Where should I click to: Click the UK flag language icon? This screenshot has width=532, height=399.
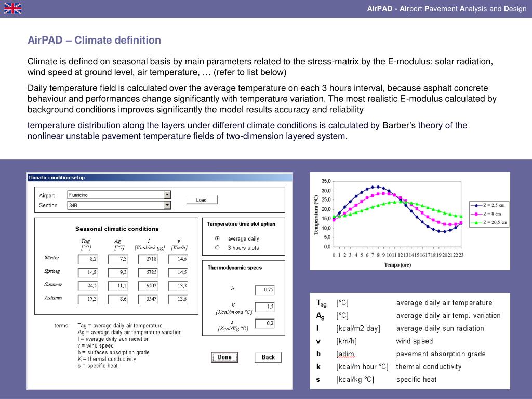pyautogui.click(x=13, y=8)
